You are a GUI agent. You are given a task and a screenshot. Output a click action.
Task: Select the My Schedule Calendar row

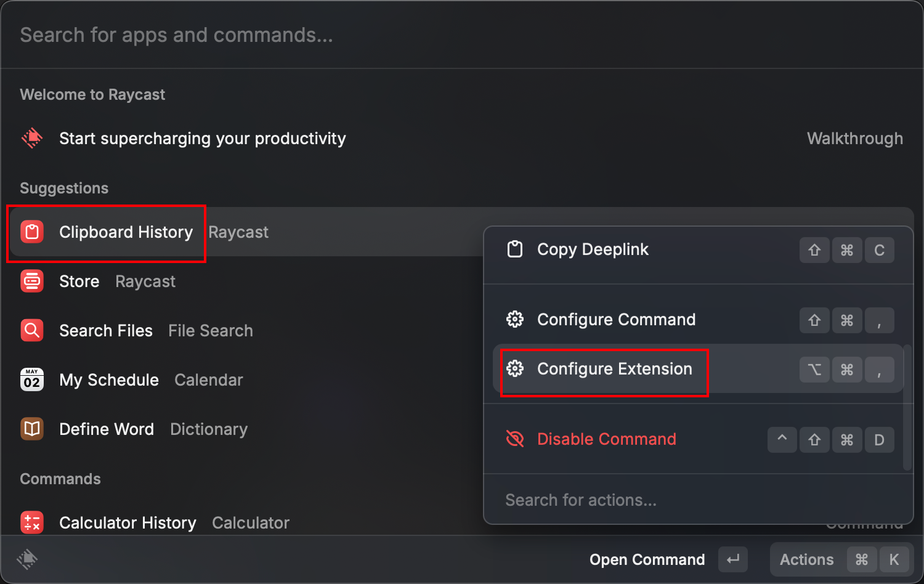[x=246, y=379]
